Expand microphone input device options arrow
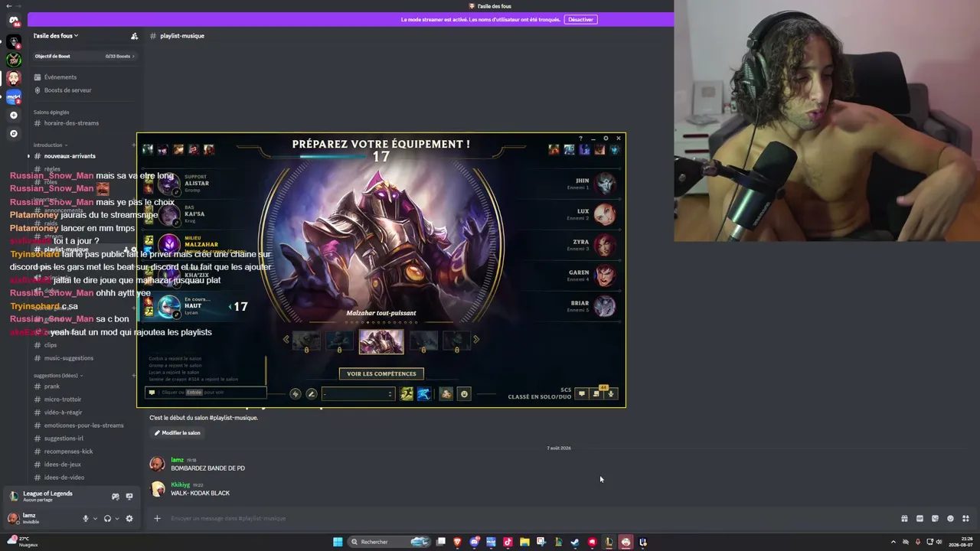This screenshot has width=980, height=551. tap(95, 518)
